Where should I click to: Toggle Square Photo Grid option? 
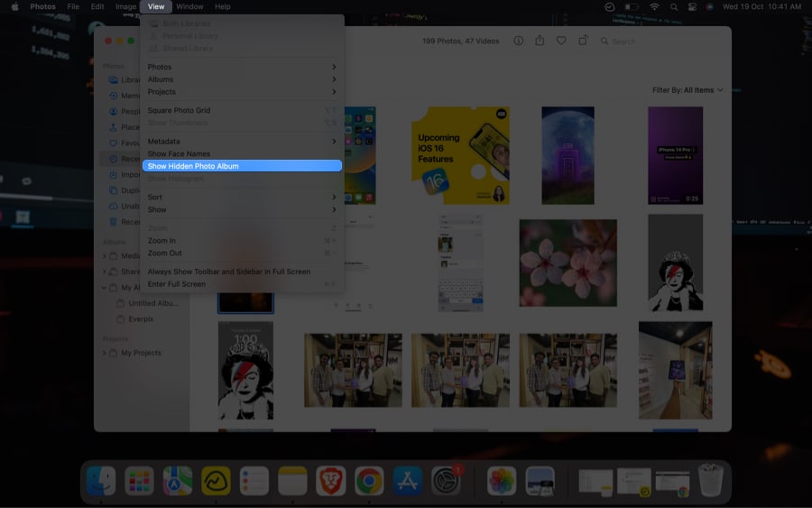point(242,110)
